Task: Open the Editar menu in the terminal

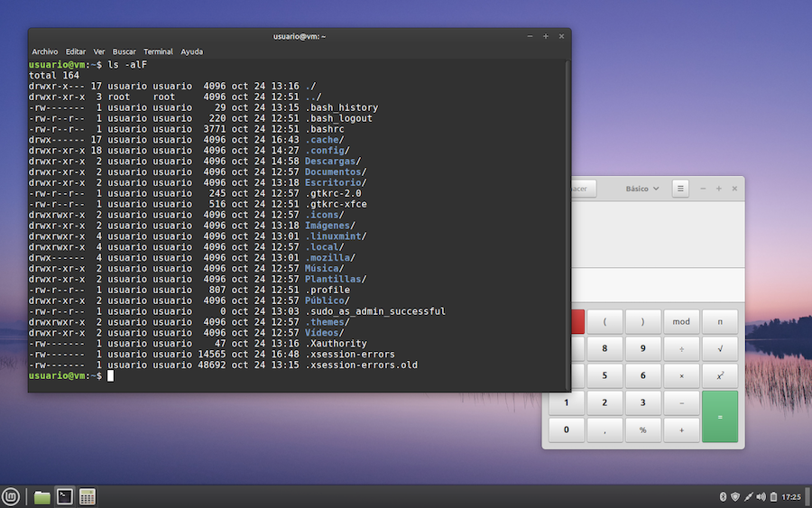Action: click(x=76, y=51)
